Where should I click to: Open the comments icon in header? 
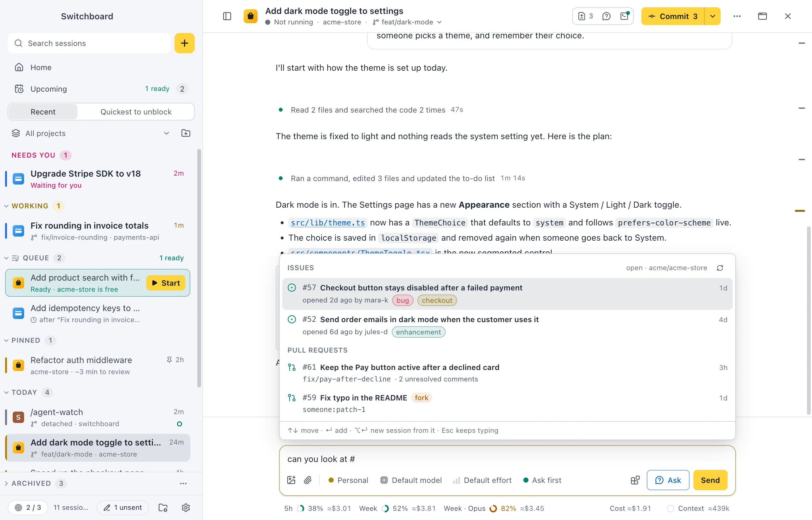tap(606, 16)
